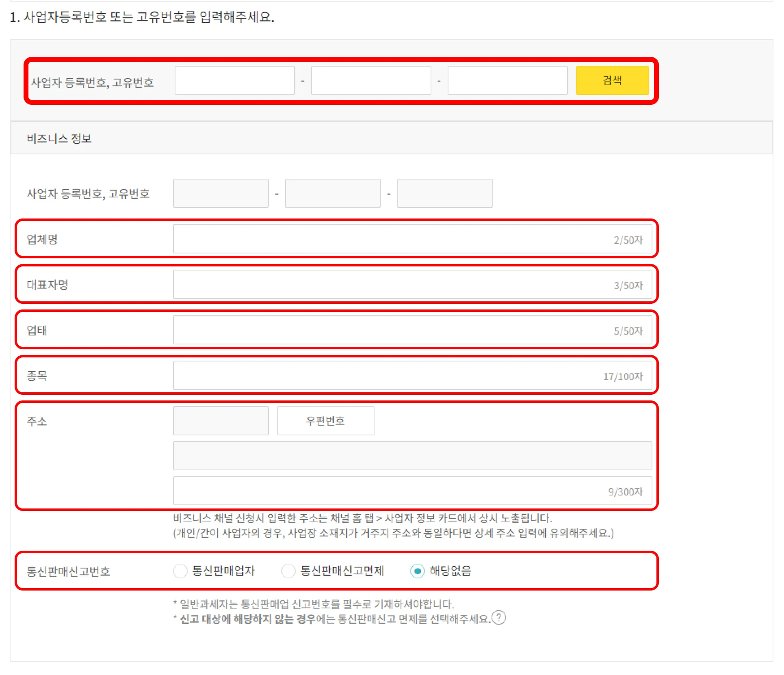Click first business number search field
Screen dimensions: 784x675
234,80
